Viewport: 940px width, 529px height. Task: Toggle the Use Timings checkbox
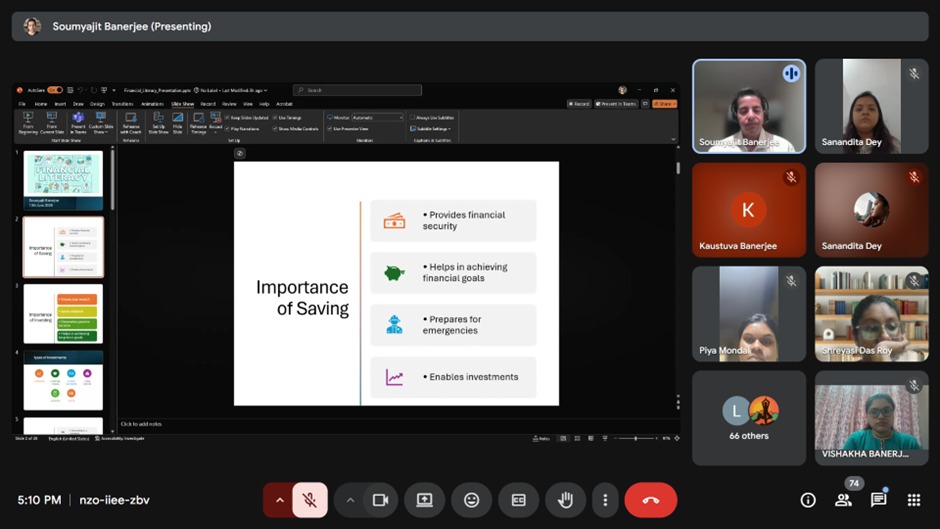pyautogui.click(x=274, y=117)
